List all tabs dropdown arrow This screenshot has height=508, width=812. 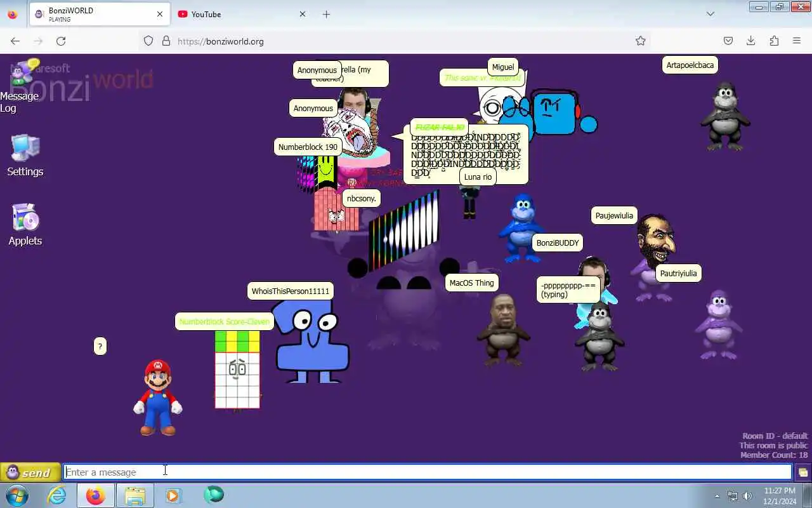tap(710, 14)
